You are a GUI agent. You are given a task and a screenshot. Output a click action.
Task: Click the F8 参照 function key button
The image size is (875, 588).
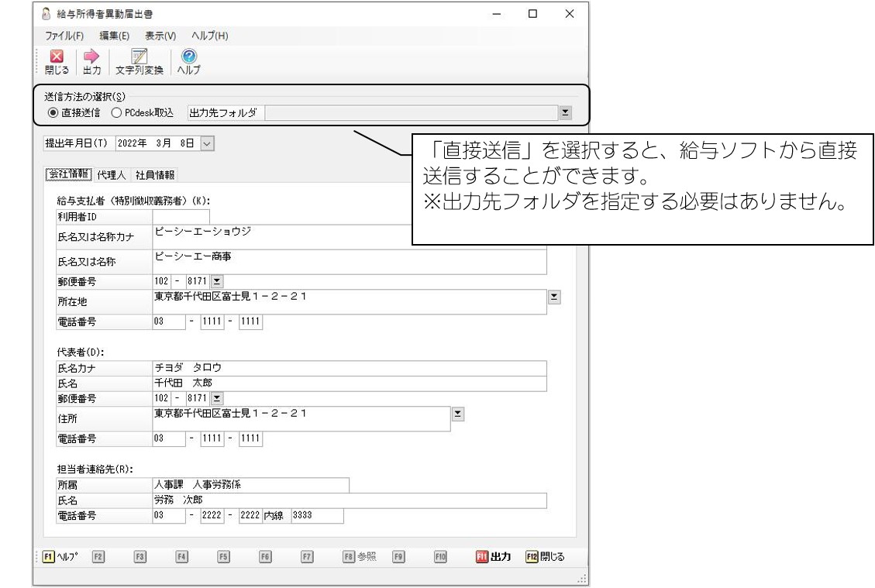pyautogui.click(x=360, y=556)
